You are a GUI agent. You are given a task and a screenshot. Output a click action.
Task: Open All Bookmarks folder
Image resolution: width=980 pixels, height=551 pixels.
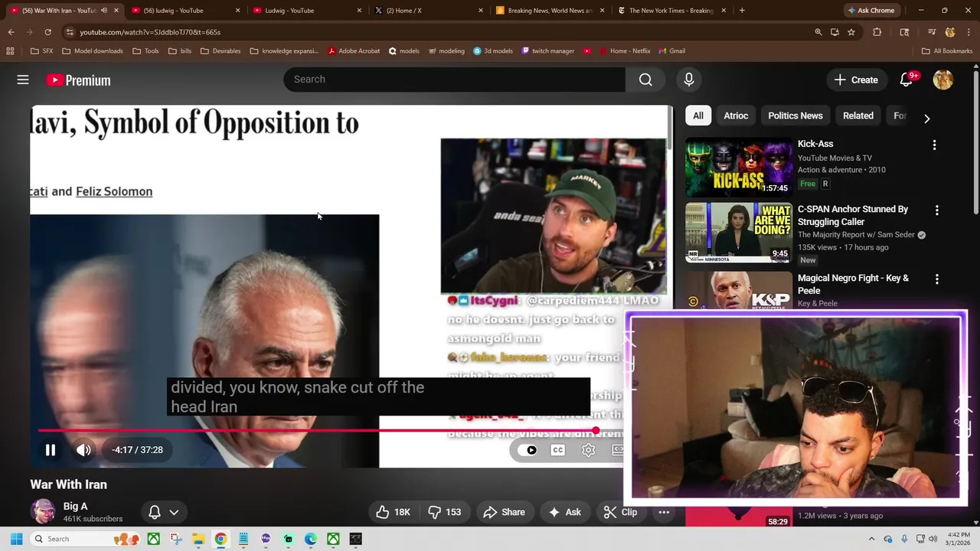[x=947, y=51]
